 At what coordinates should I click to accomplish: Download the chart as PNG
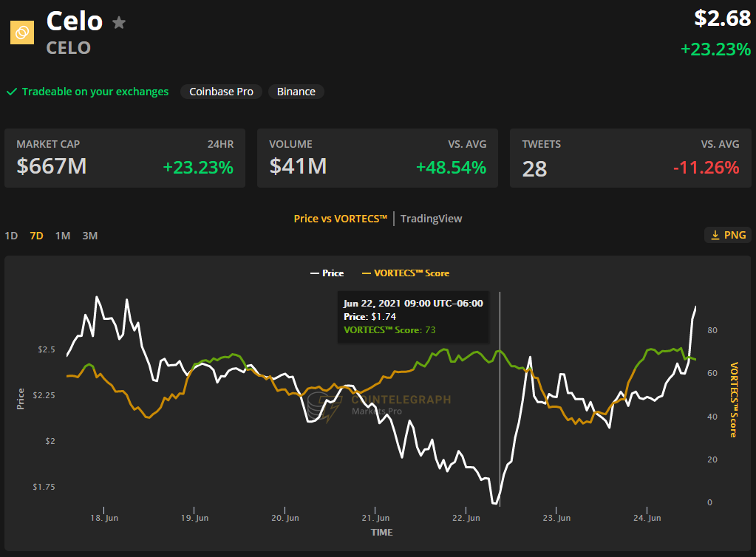click(728, 235)
